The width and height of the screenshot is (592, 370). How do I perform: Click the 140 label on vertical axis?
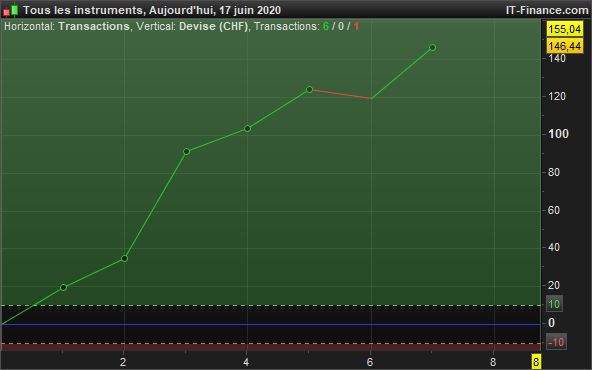click(x=557, y=58)
